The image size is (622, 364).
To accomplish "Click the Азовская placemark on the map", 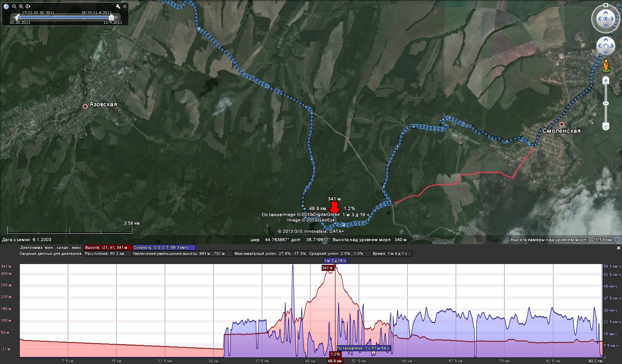I will point(85,106).
